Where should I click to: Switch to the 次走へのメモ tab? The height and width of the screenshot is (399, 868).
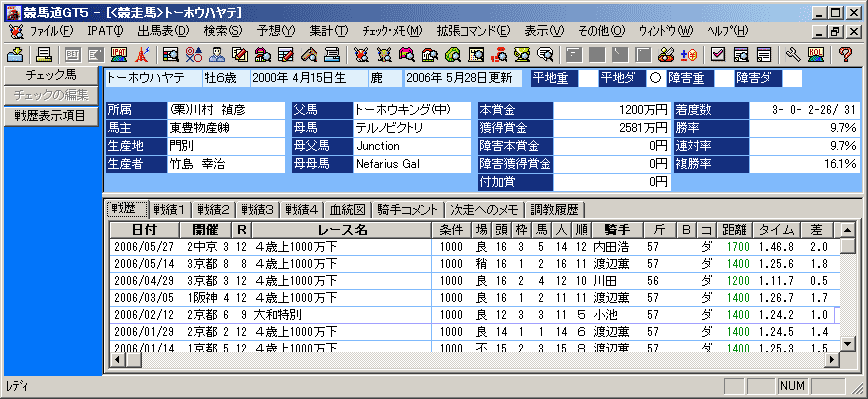point(485,210)
